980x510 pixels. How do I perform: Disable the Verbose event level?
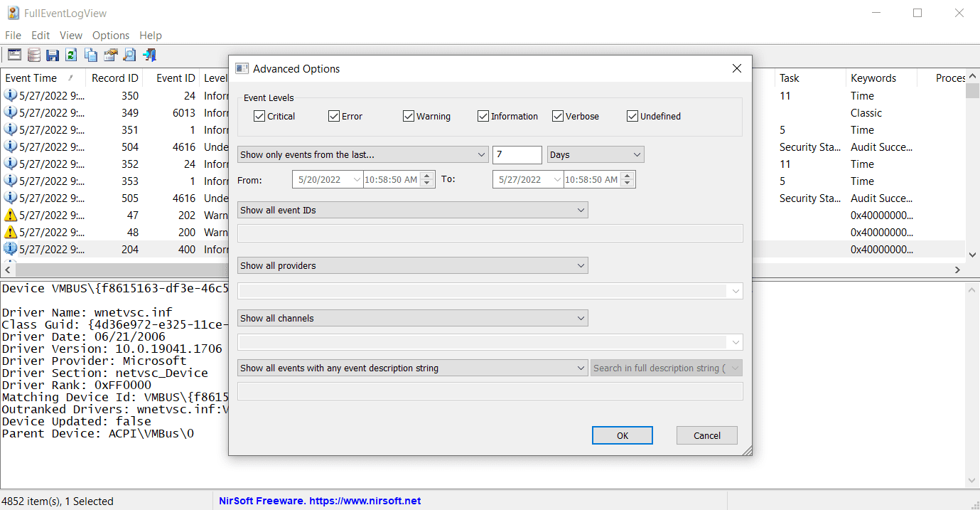pyautogui.click(x=558, y=116)
